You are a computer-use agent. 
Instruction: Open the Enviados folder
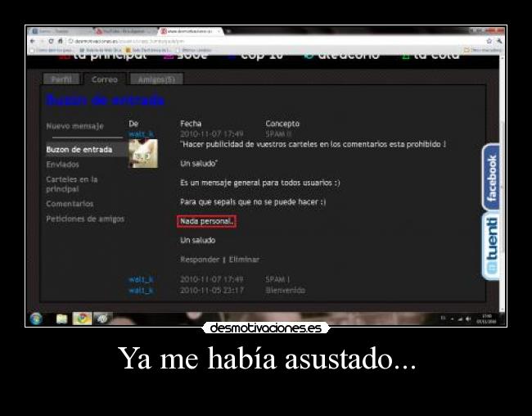tap(62, 165)
